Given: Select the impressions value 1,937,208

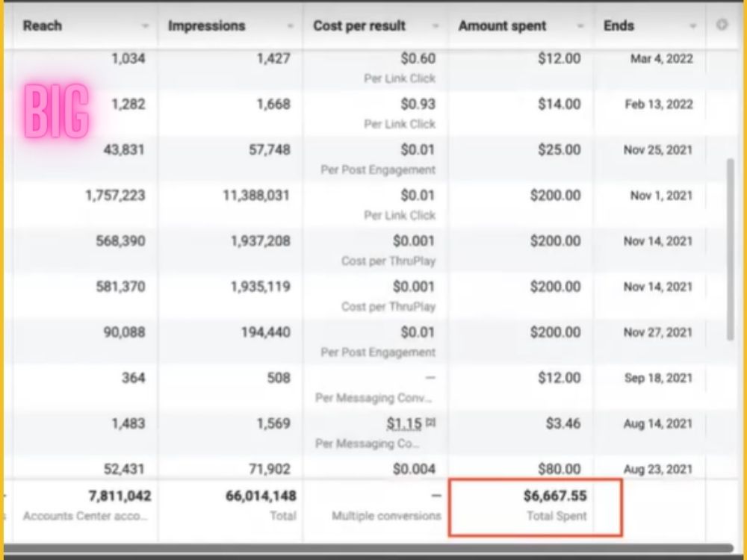Looking at the screenshot, I should pos(261,241).
